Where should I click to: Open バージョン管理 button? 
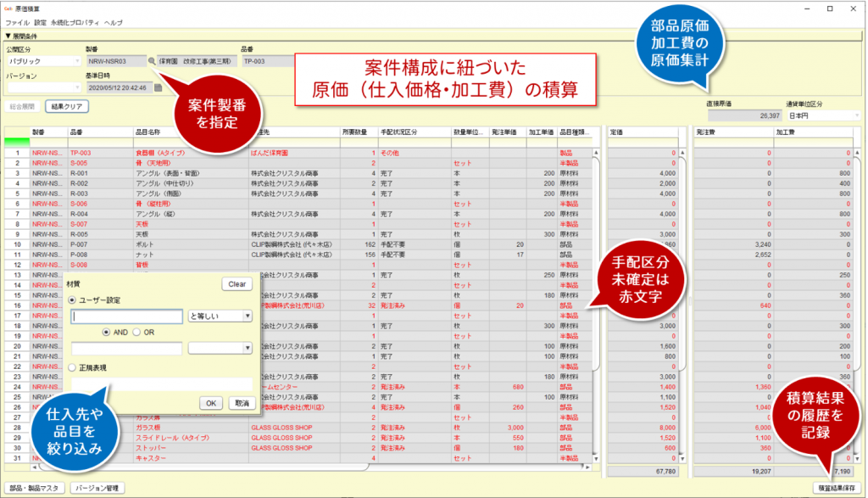pyautogui.click(x=97, y=488)
